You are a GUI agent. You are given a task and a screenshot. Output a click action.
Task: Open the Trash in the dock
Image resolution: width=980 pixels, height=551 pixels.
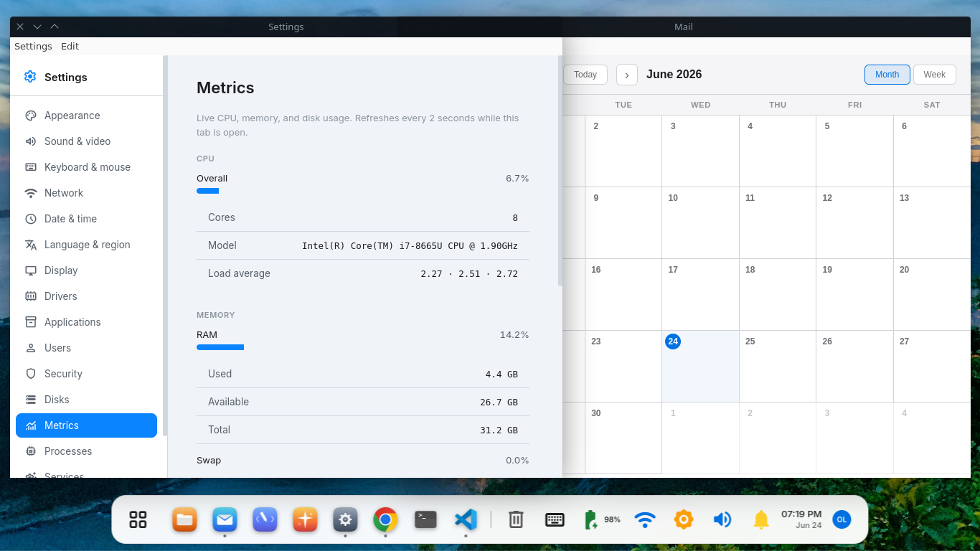516,519
